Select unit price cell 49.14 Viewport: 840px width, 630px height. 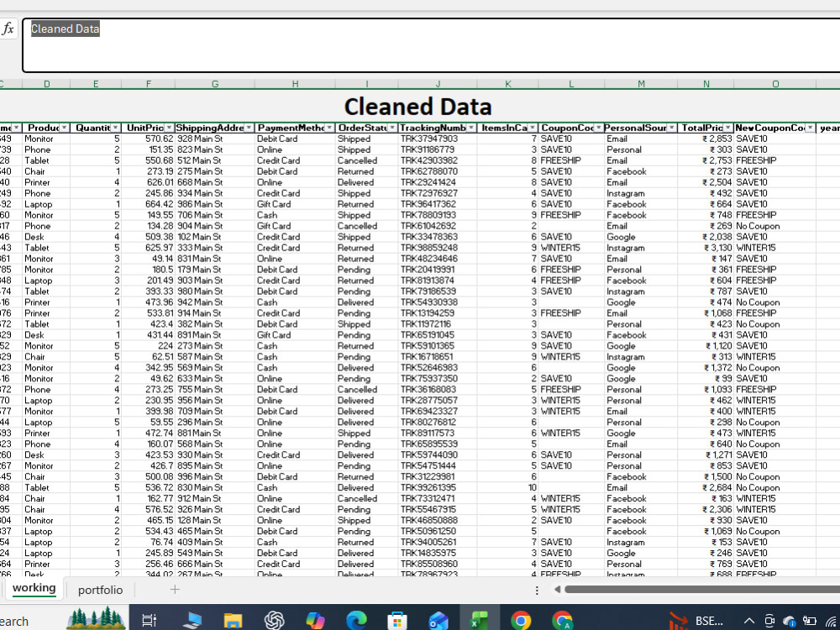pyautogui.click(x=149, y=259)
